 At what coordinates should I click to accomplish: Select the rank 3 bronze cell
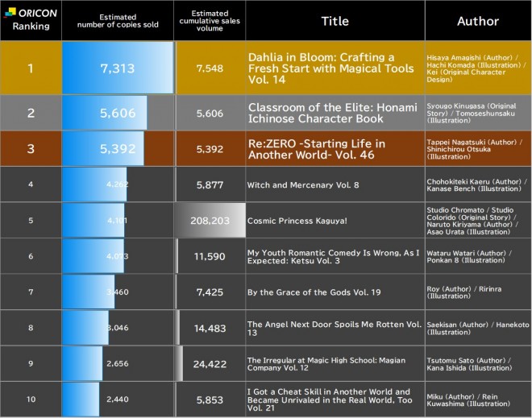point(31,149)
